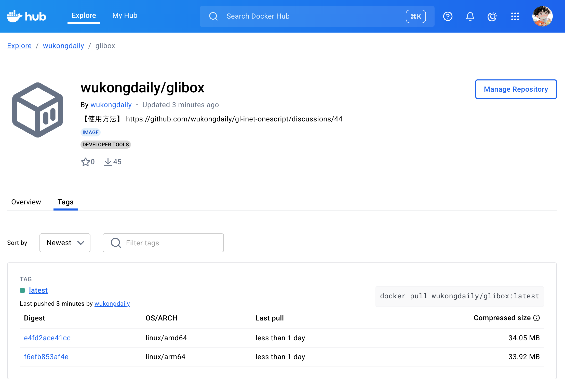Toggle the dark mode theme icon
Screen dimensions: 565x392
[492, 16]
